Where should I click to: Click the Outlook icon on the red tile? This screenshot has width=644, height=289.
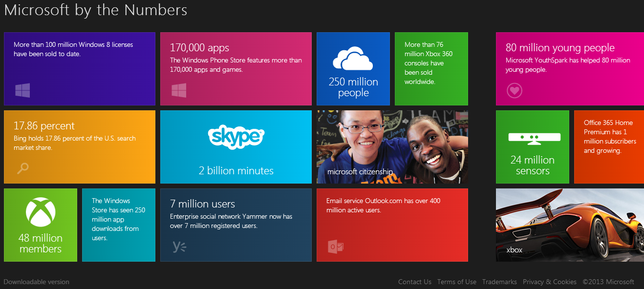tap(336, 247)
